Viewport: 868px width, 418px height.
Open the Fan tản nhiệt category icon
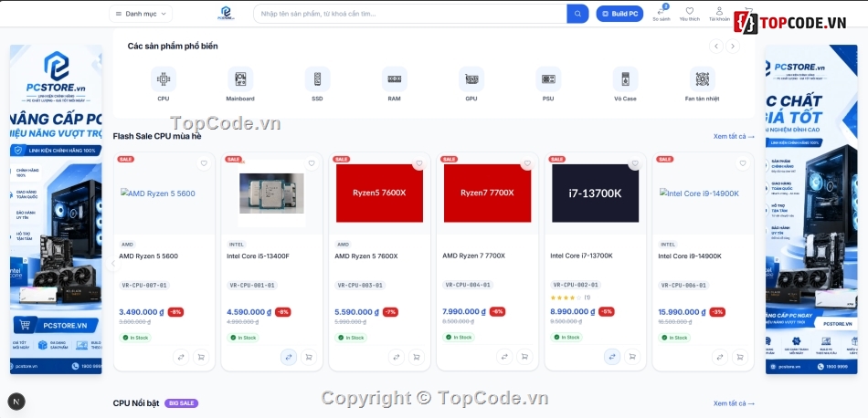[x=702, y=79]
